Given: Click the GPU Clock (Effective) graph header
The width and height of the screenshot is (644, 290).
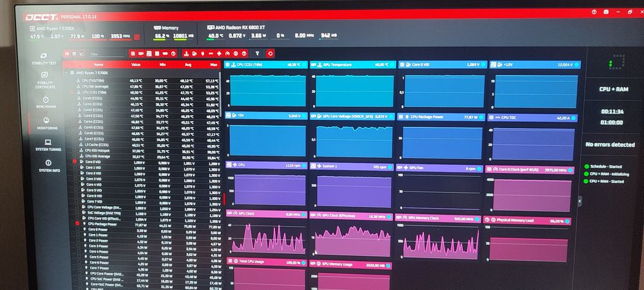Looking at the screenshot, I should (x=351, y=216).
